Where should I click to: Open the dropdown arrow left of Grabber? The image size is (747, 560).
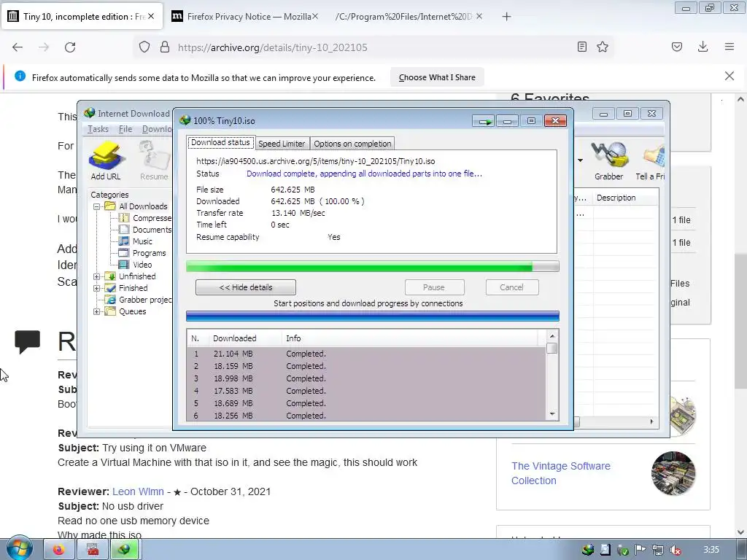(x=580, y=160)
